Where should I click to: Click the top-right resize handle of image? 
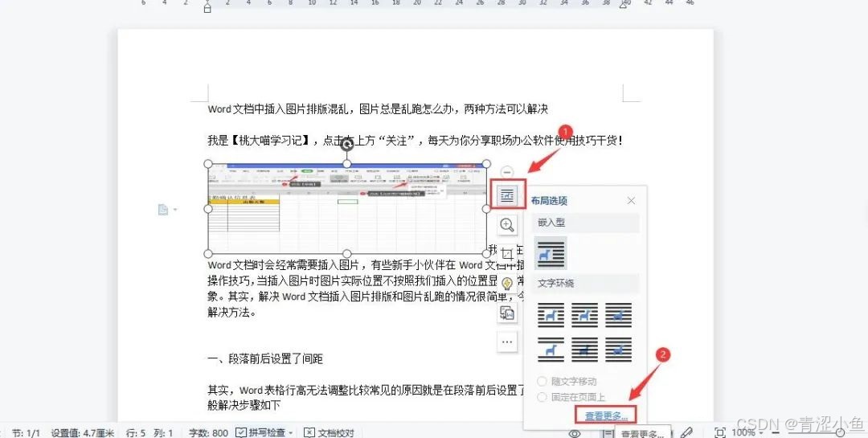point(486,164)
